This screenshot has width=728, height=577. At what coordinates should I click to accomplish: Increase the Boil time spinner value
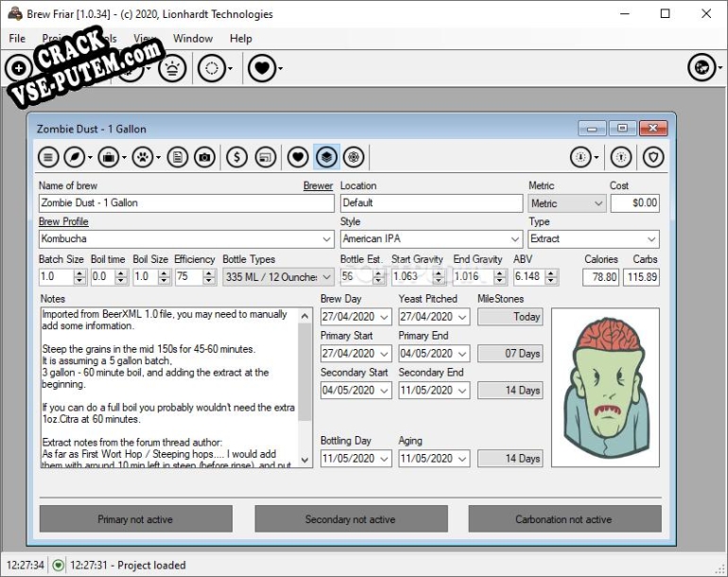click(x=121, y=273)
